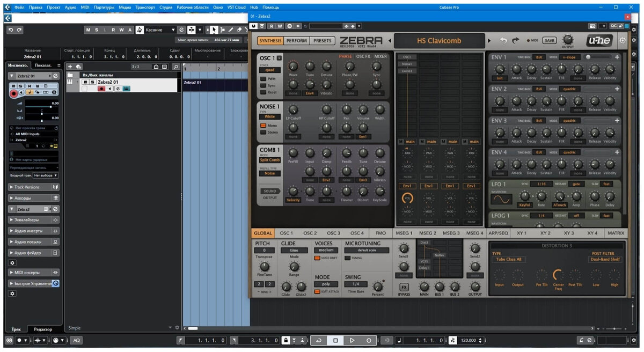
Task: Click the Stop button in transport
Action: click(x=335, y=340)
